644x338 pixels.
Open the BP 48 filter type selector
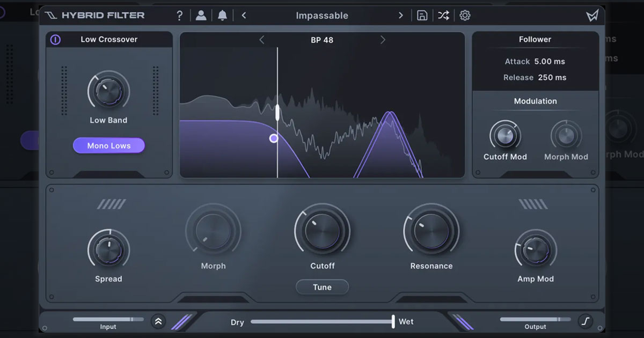(x=322, y=40)
